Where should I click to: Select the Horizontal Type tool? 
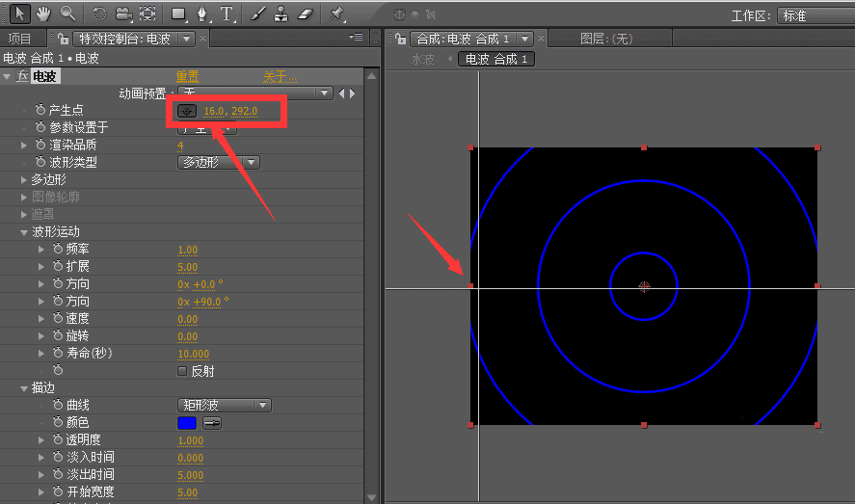tap(227, 13)
